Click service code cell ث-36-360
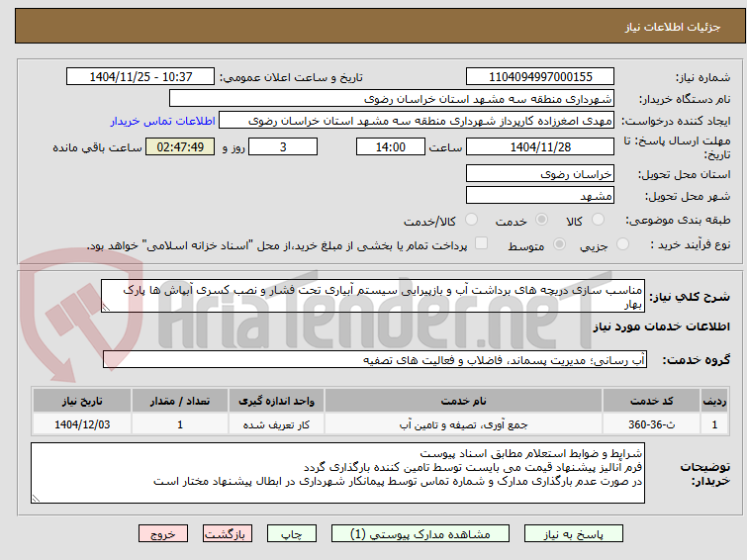The width and height of the screenshot is (747, 560). (651, 424)
